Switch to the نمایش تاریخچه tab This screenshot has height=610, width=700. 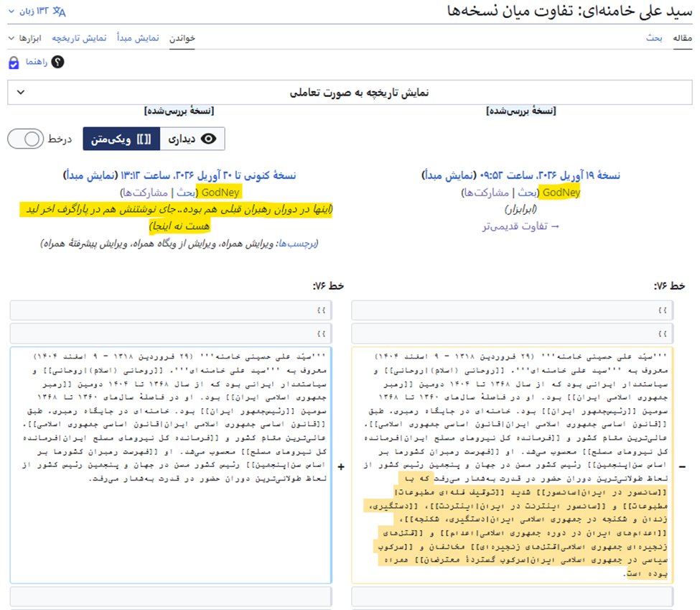[79, 38]
